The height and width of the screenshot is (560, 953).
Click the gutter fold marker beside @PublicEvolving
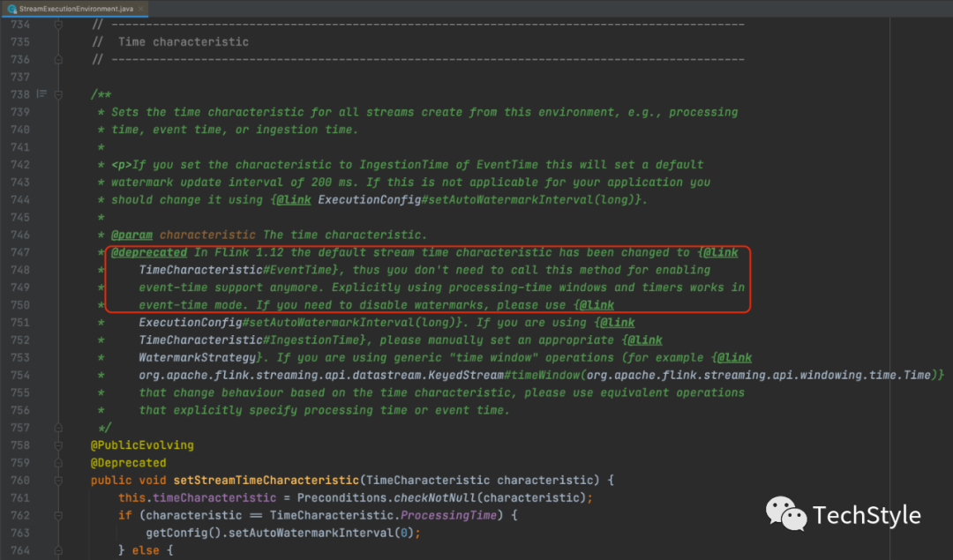(58, 445)
